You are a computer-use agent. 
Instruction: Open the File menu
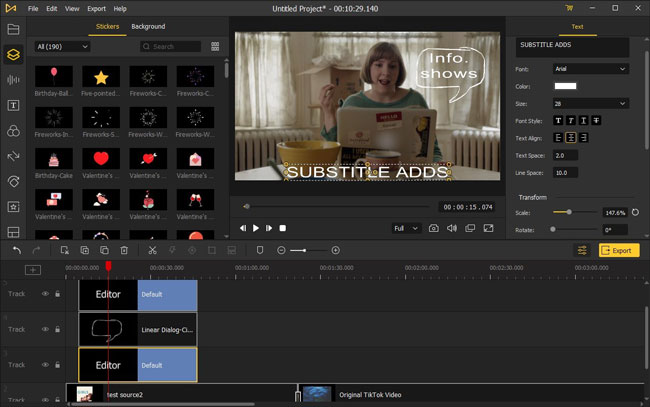(33, 8)
